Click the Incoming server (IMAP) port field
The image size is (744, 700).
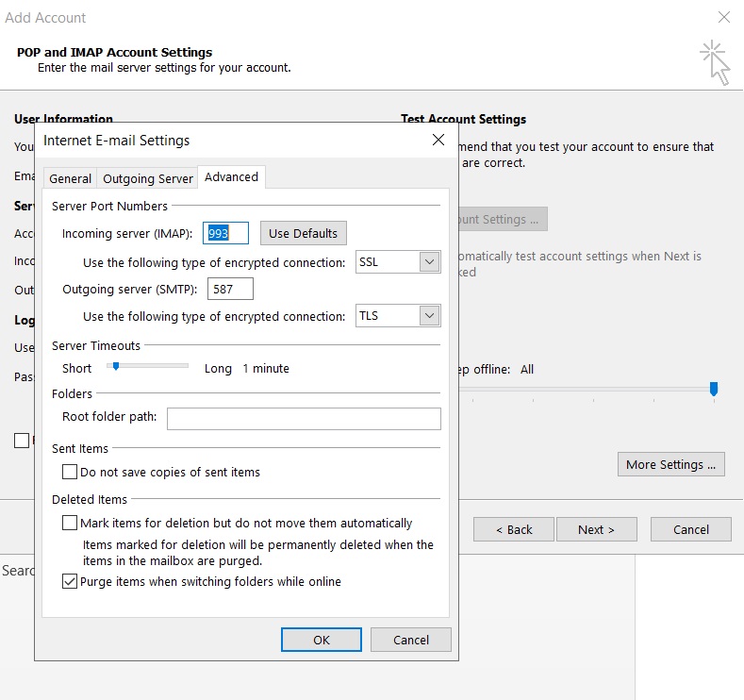[225, 233]
